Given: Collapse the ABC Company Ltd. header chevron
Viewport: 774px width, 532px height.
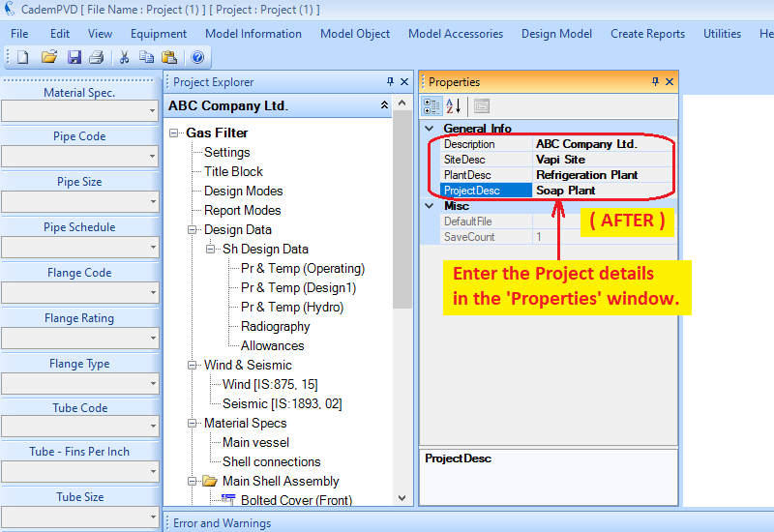Looking at the screenshot, I should [384, 105].
